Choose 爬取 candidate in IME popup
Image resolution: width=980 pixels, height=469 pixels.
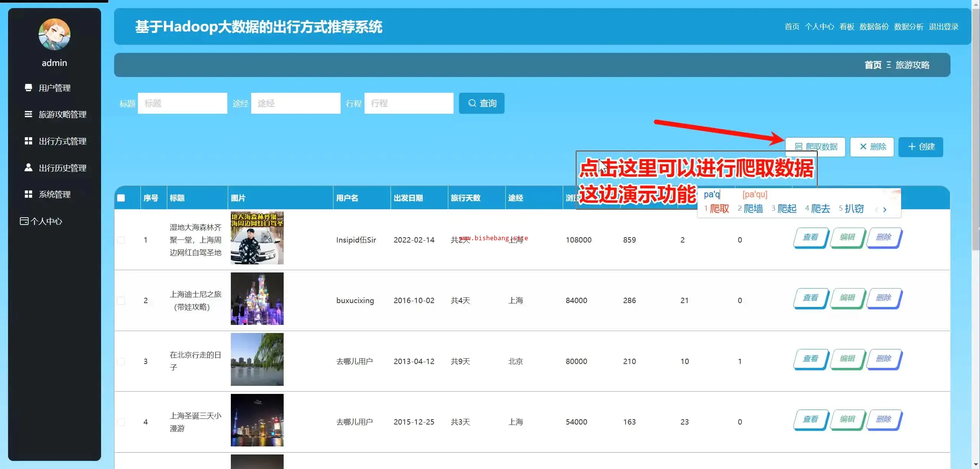(x=719, y=209)
